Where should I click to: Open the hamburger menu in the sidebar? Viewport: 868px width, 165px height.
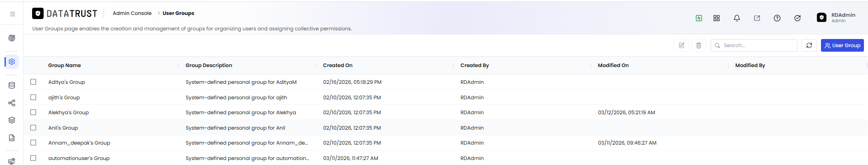pos(13,14)
